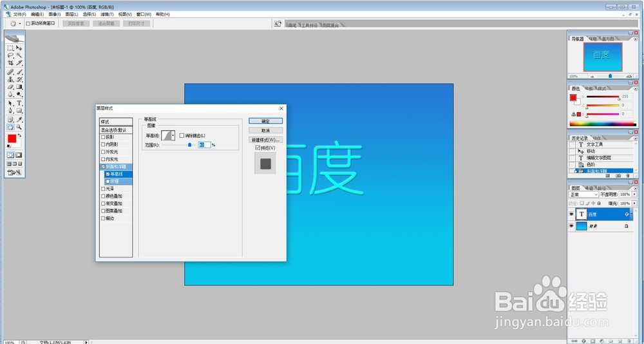Viewport: 644px width, 344px height.
Task: Select the Eraser tool
Action: 11,87
